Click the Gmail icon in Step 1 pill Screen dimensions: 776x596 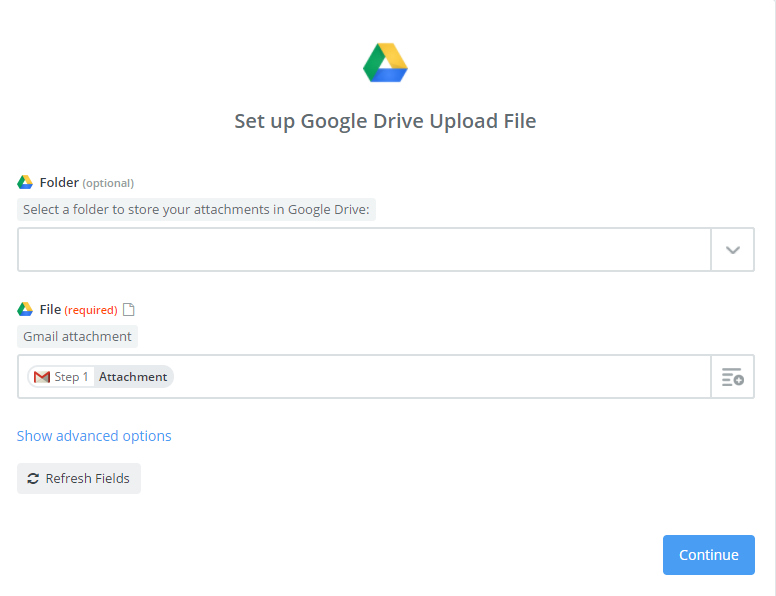click(x=42, y=377)
